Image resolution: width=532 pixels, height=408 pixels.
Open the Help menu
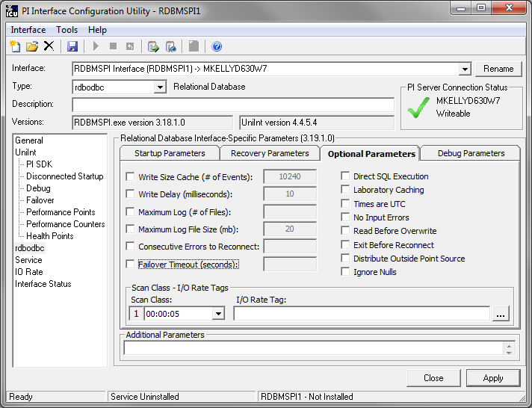tap(97, 30)
